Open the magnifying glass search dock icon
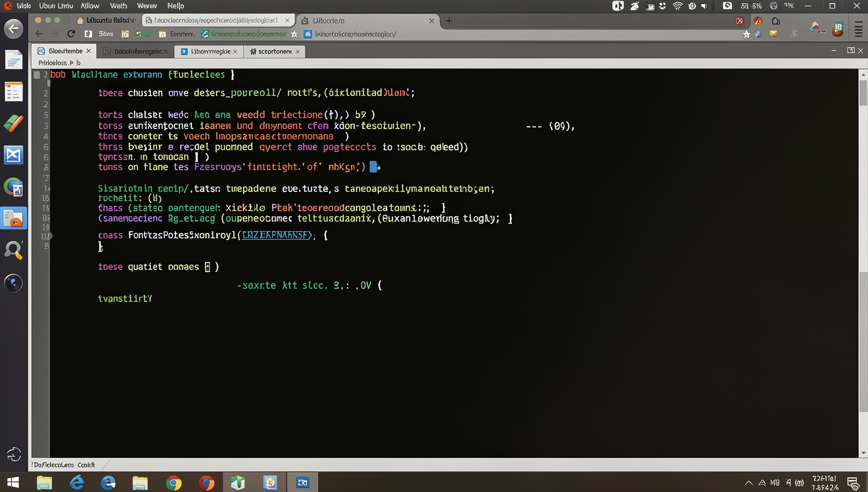 click(x=14, y=250)
